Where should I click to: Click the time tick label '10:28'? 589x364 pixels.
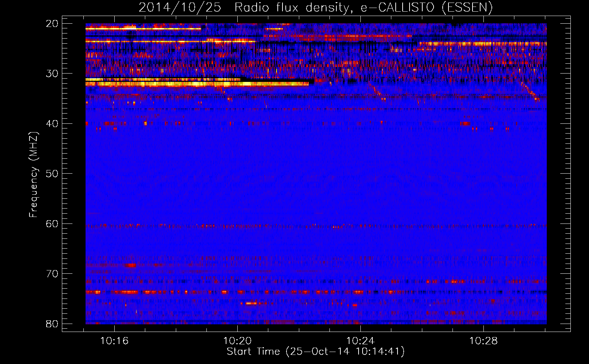click(x=483, y=341)
